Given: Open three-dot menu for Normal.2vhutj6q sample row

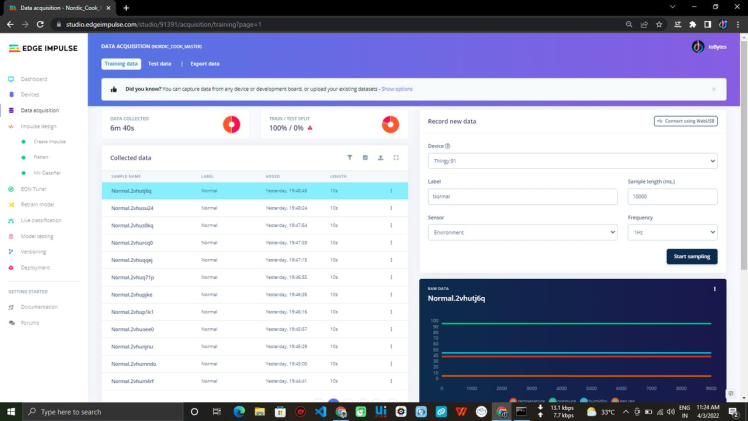Looking at the screenshot, I should pos(391,190).
